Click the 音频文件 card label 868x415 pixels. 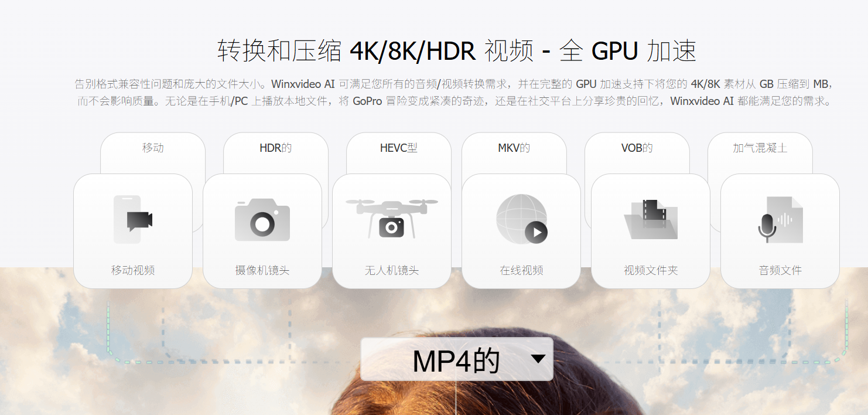coord(780,270)
